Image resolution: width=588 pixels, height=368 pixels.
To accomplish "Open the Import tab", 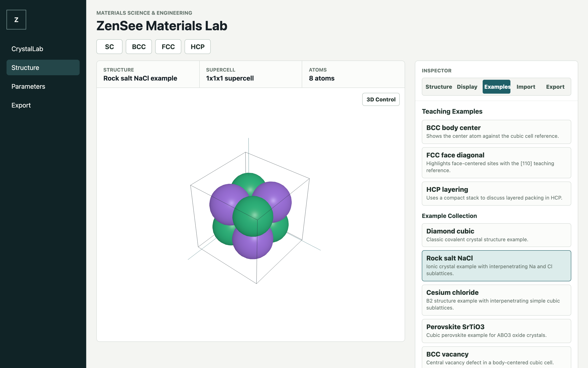I will point(526,87).
